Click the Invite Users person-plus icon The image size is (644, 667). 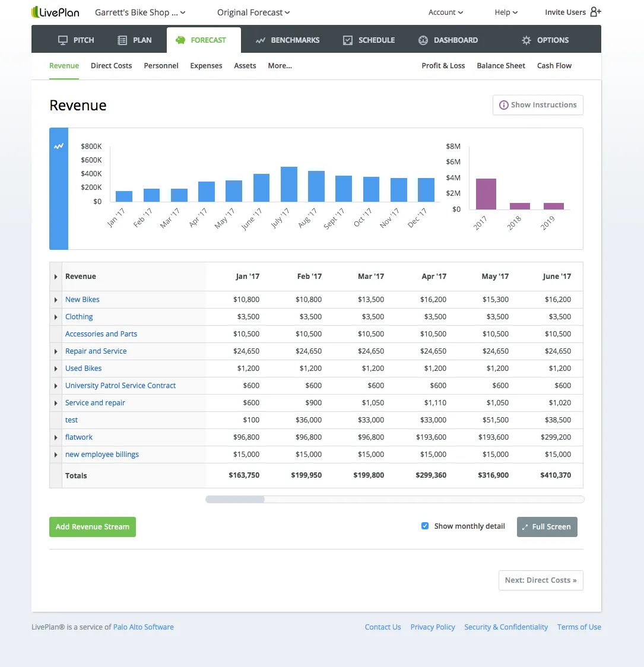595,12
